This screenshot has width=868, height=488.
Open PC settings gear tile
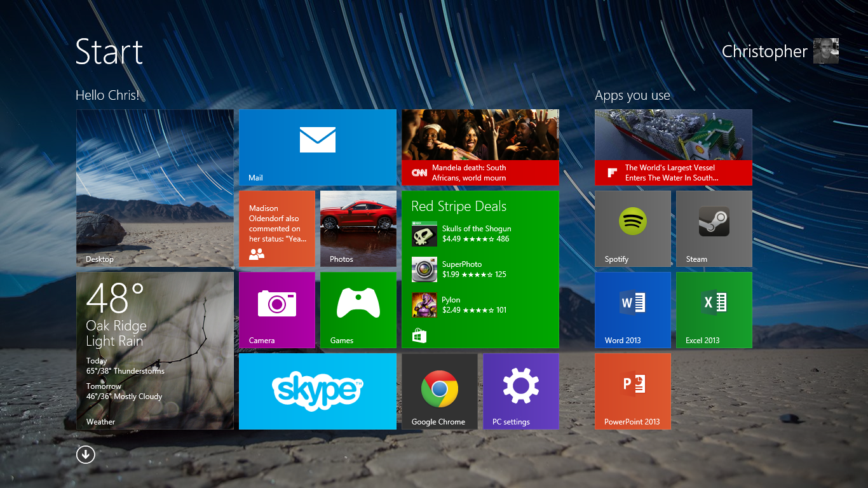point(521,391)
